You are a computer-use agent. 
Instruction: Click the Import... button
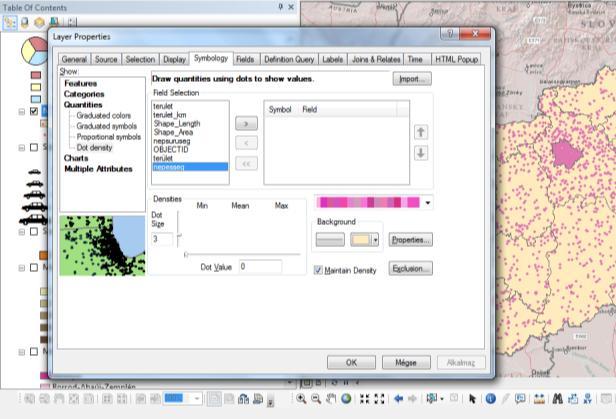tap(412, 79)
